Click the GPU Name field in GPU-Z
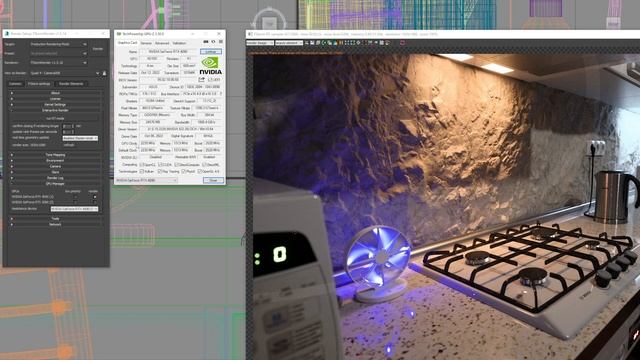 point(169,52)
